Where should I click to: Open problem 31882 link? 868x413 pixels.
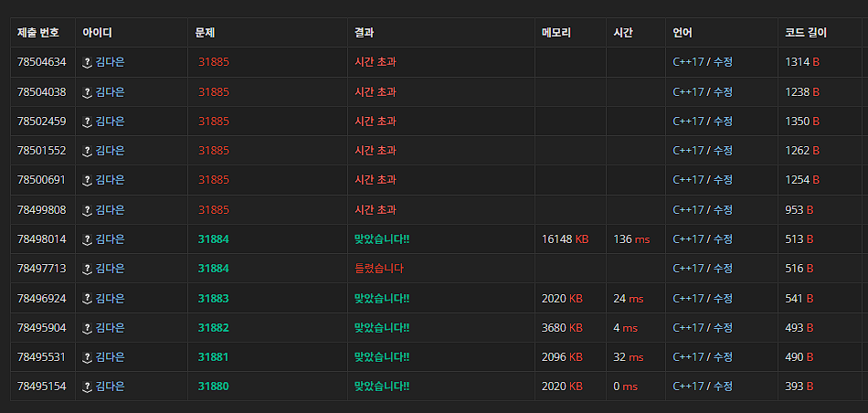[x=214, y=328]
